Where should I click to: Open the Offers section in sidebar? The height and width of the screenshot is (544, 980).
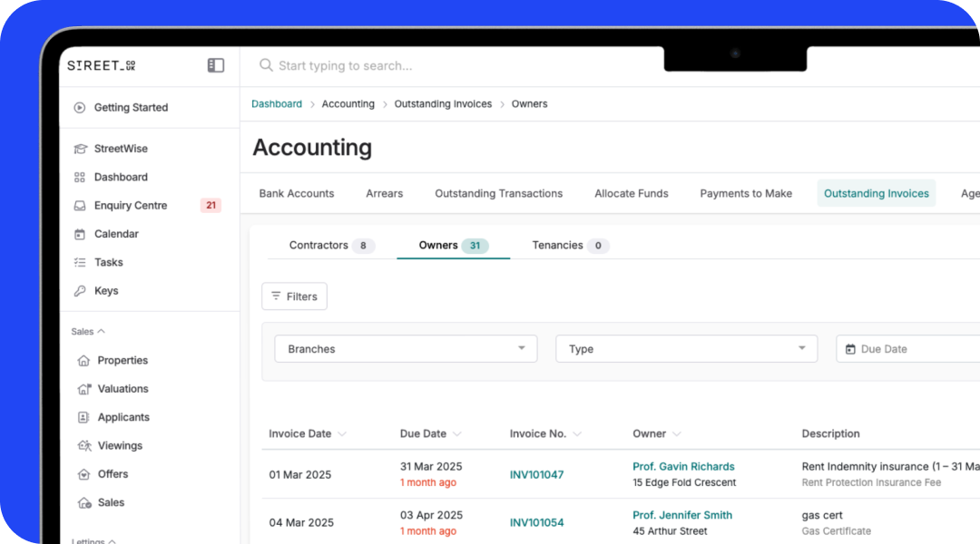(111, 473)
